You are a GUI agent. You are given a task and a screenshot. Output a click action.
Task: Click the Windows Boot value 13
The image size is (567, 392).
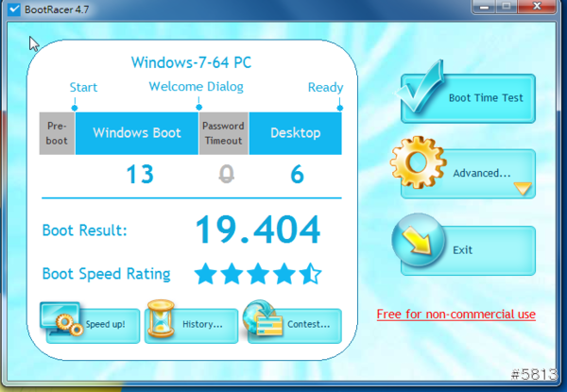tap(140, 174)
